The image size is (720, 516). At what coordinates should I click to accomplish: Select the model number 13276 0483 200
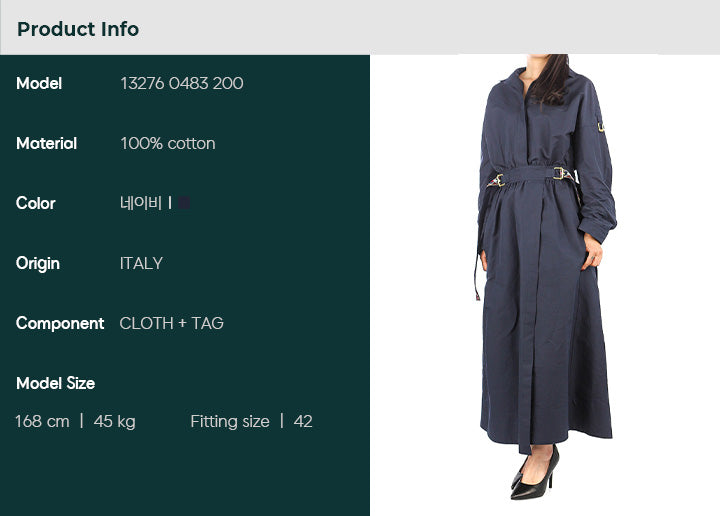tap(182, 83)
